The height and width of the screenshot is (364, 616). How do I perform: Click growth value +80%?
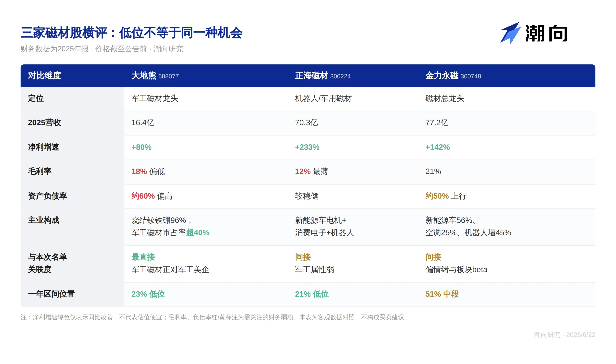click(141, 147)
